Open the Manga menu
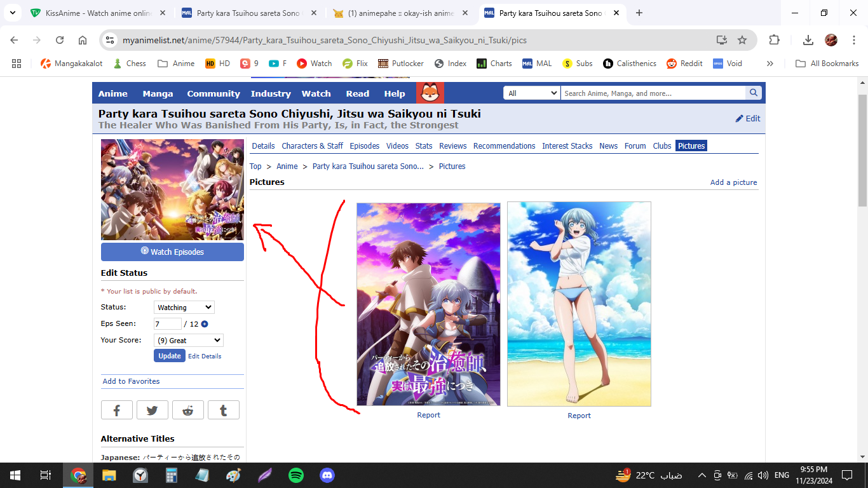868x488 pixels. point(158,93)
